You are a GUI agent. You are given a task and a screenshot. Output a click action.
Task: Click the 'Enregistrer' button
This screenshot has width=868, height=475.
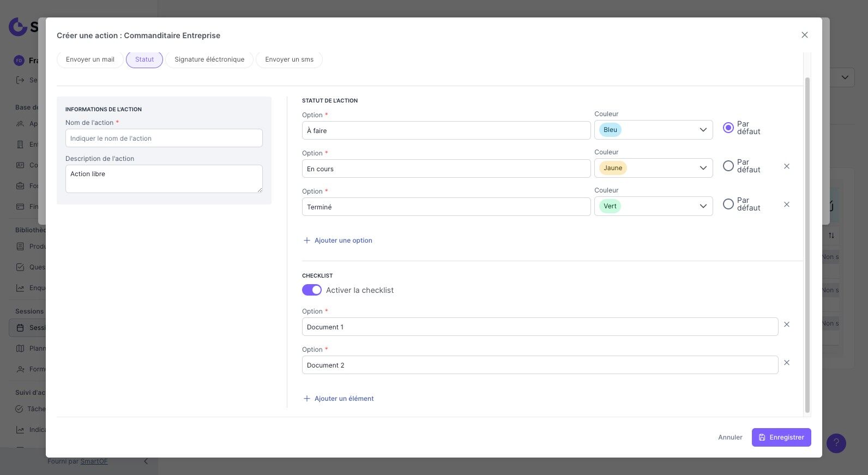pyautogui.click(x=781, y=437)
